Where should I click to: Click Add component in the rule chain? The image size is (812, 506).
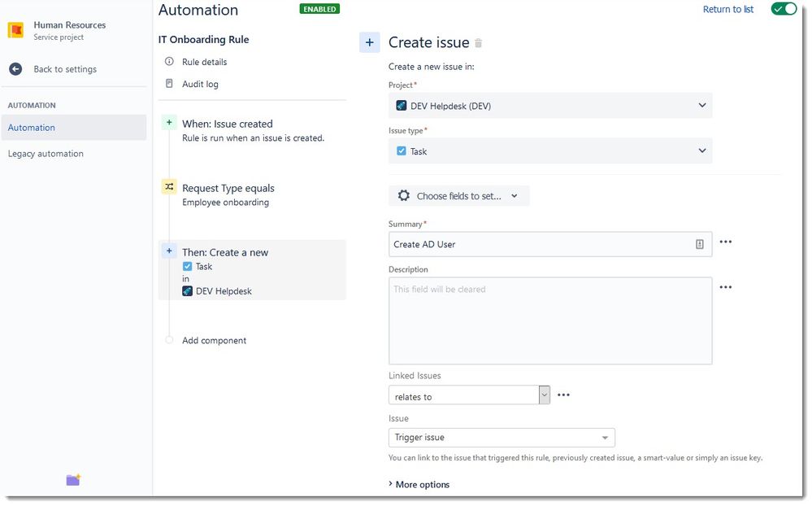214,341
